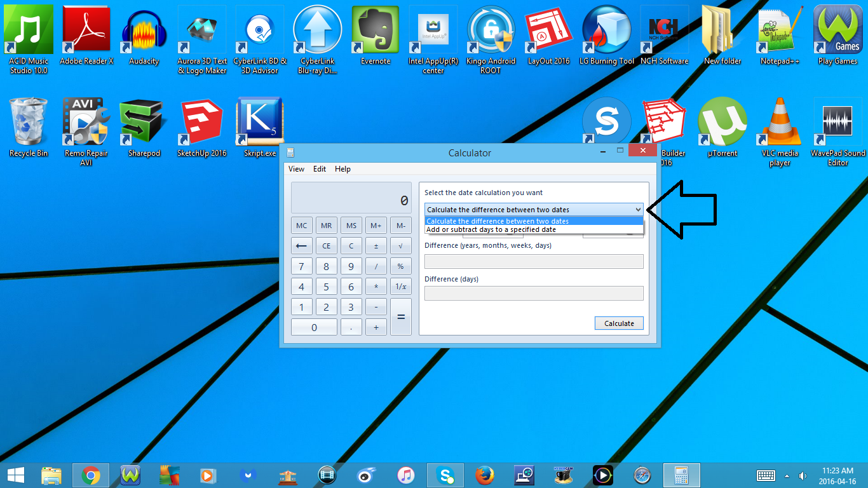Open Evernote from the desktop
Screen dimensions: 868x488
(375, 29)
